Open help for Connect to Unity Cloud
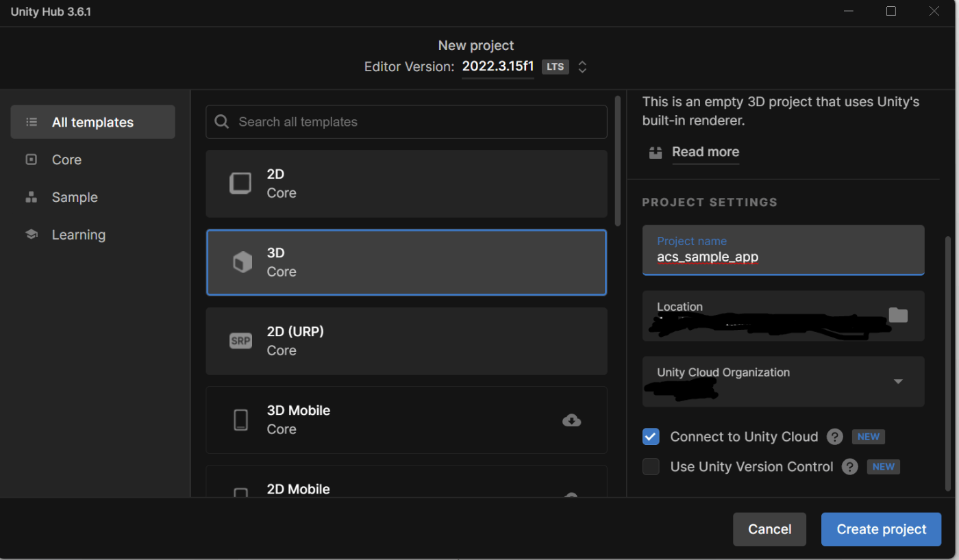This screenshot has width=959, height=560. (x=834, y=437)
